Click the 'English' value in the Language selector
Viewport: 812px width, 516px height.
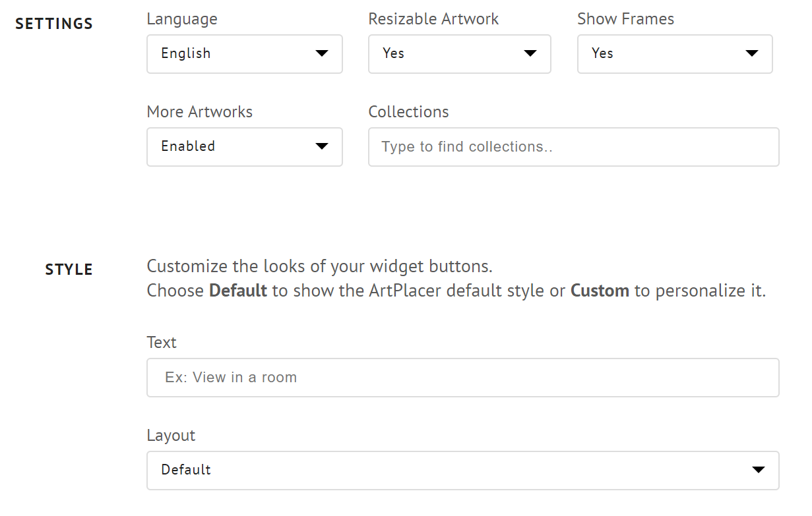(x=186, y=53)
